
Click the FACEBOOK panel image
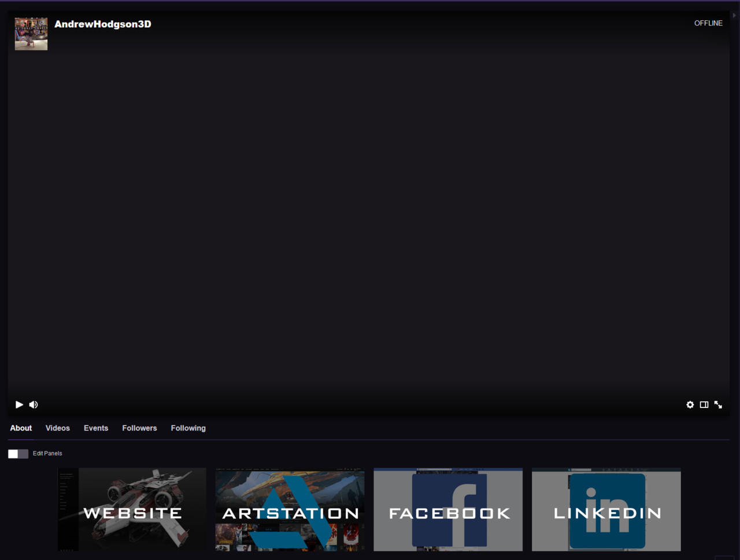point(448,509)
